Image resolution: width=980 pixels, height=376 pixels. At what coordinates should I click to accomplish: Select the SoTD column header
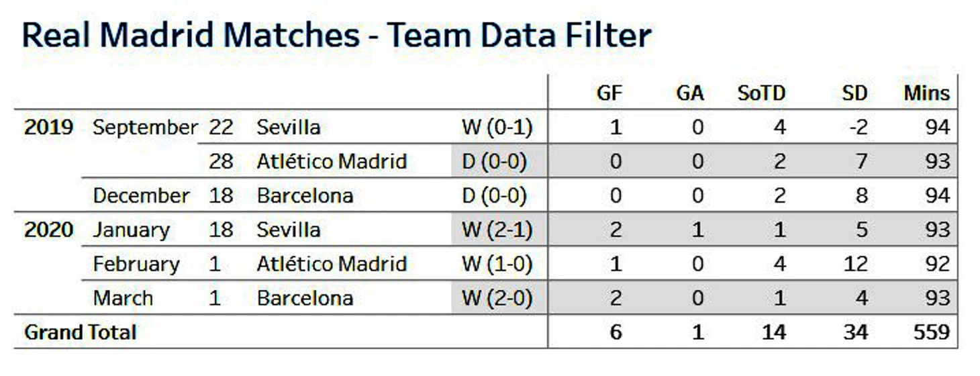point(761,93)
